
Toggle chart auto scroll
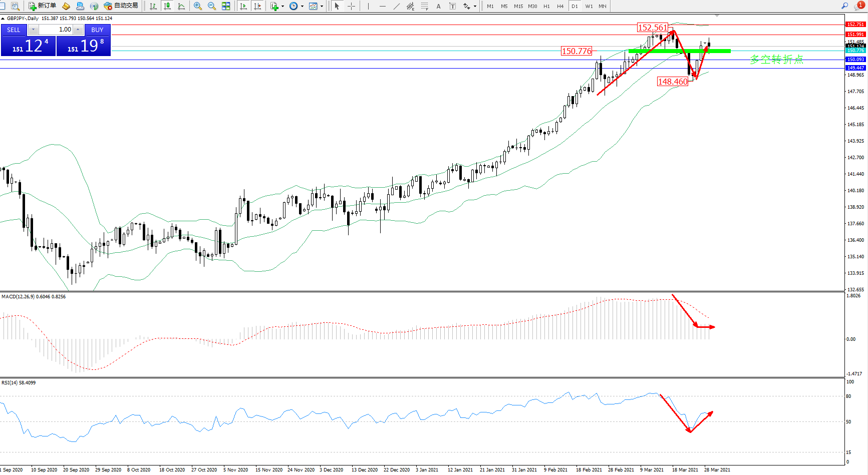point(243,6)
